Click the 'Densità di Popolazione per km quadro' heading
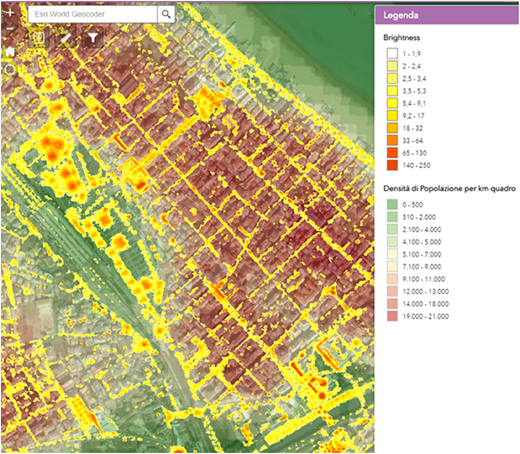The width and height of the screenshot is (520, 454). [x=449, y=189]
